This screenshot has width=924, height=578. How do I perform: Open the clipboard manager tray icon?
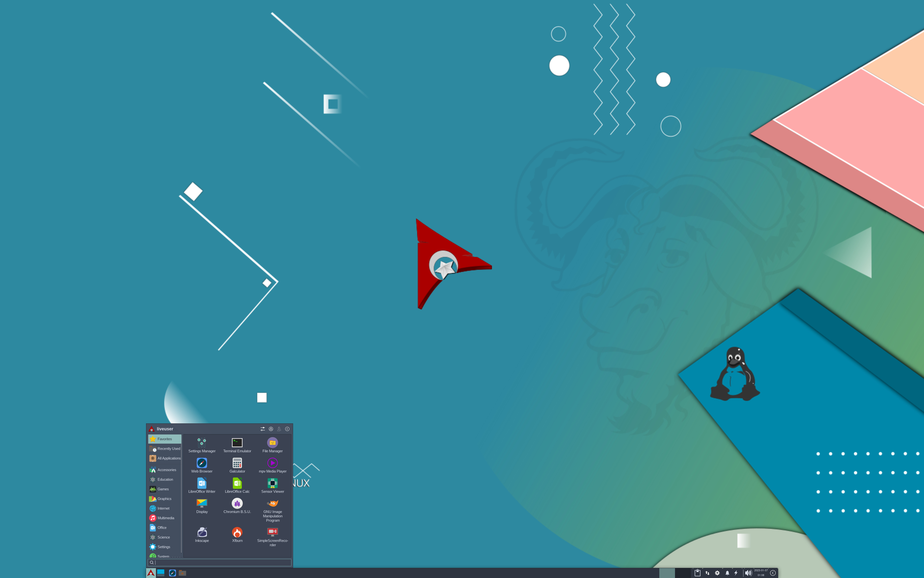697,573
